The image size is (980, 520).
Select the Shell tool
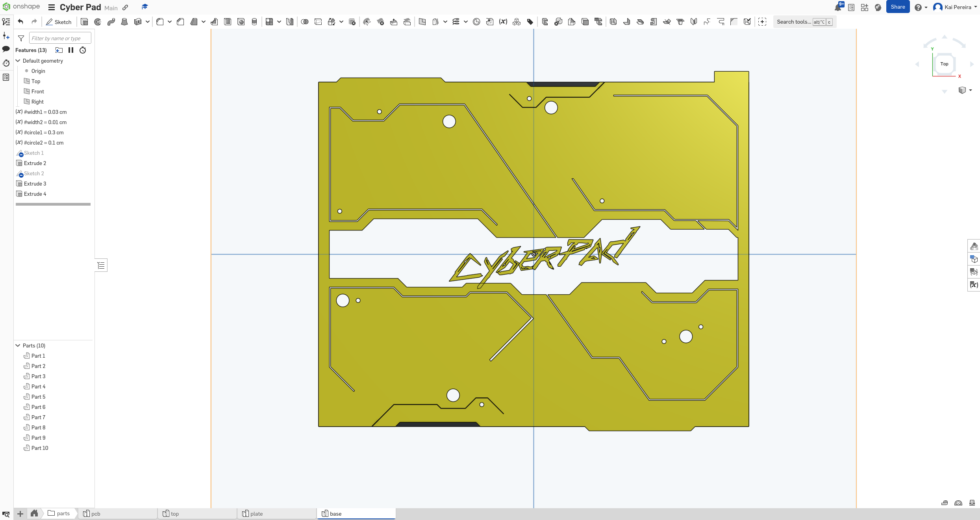click(228, 22)
